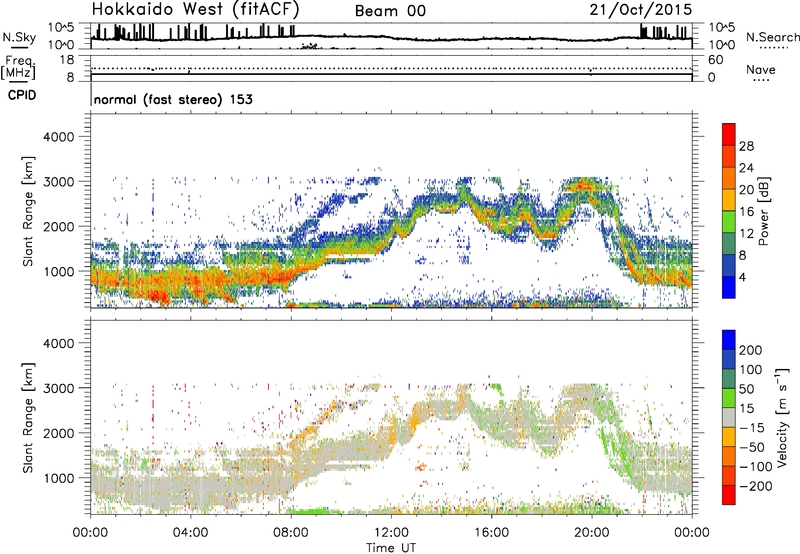Click the blue bottom of power colorbar
Screen dimensions: 800x554
pyautogui.click(x=729, y=287)
